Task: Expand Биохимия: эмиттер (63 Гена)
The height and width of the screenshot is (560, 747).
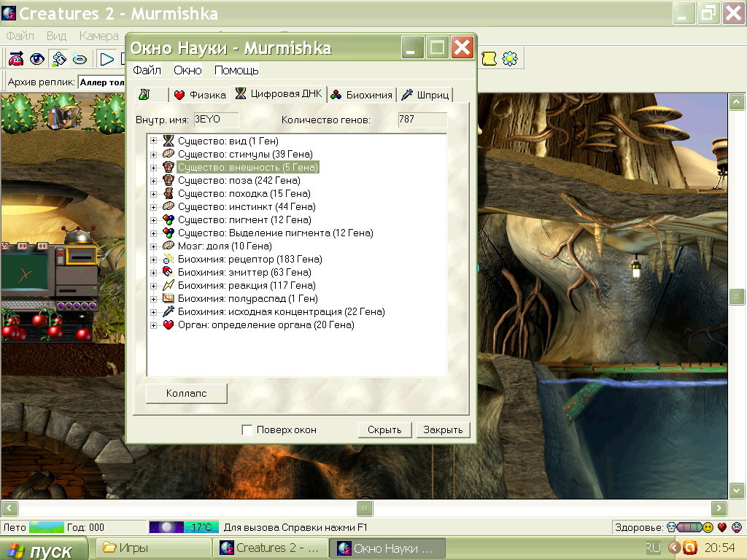Action: pos(153,273)
